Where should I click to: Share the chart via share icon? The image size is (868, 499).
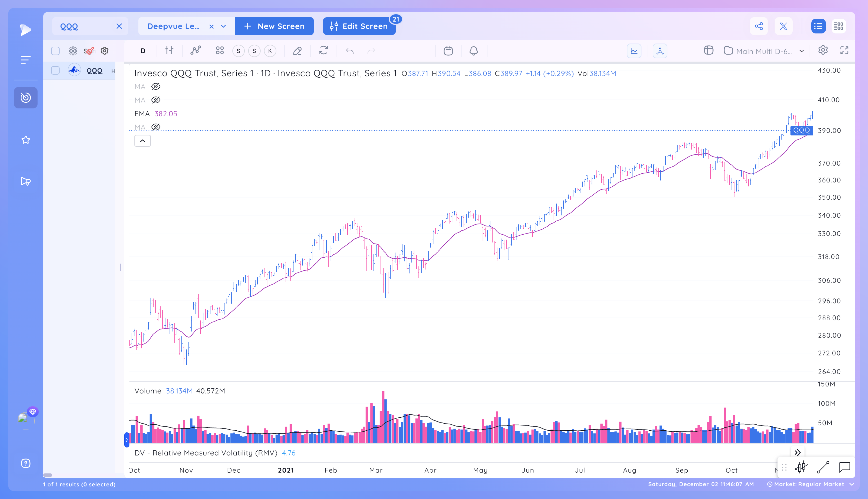(759, 26)
